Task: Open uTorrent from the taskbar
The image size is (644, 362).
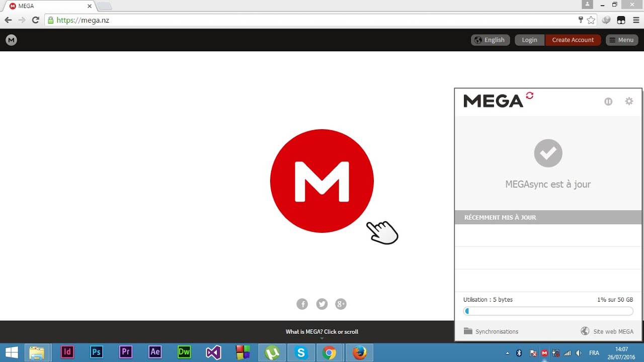Action: [x=272, y=352]
